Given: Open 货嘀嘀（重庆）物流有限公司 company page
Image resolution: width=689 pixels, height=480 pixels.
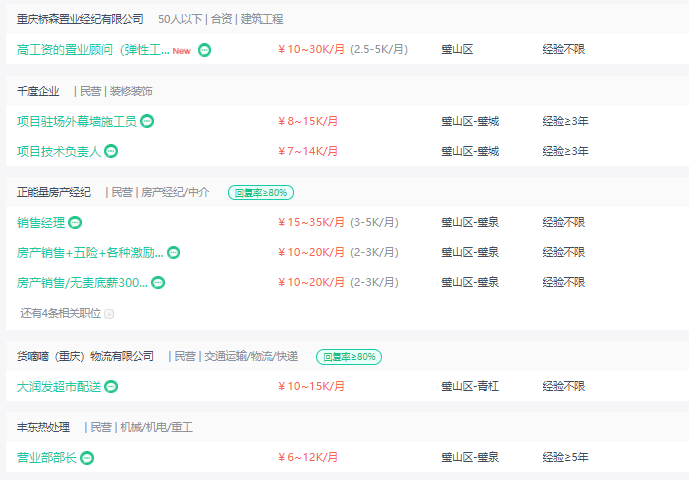Looking at the screenshot, I should tap(85, 356).
